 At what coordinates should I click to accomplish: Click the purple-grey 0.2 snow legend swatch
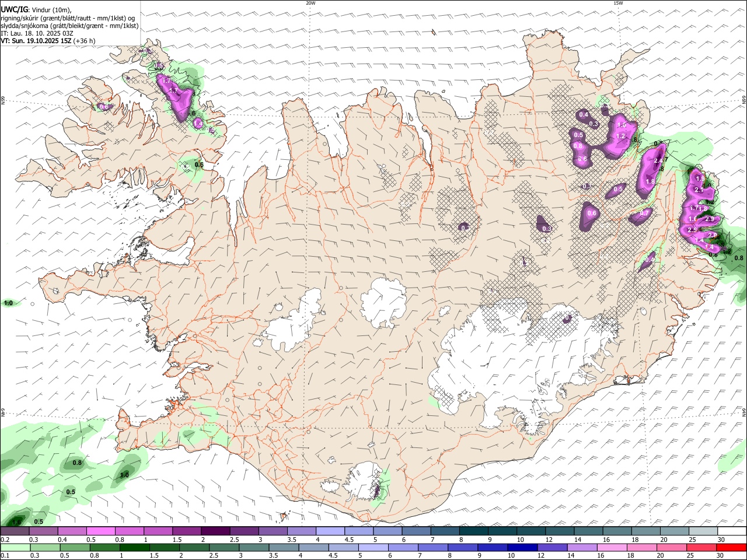click(15, 531)
